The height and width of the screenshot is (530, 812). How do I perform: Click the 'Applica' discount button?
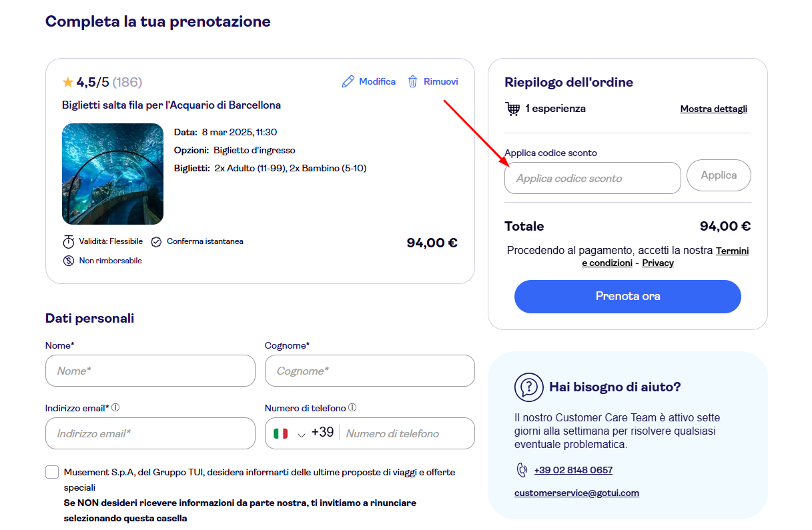719,175
